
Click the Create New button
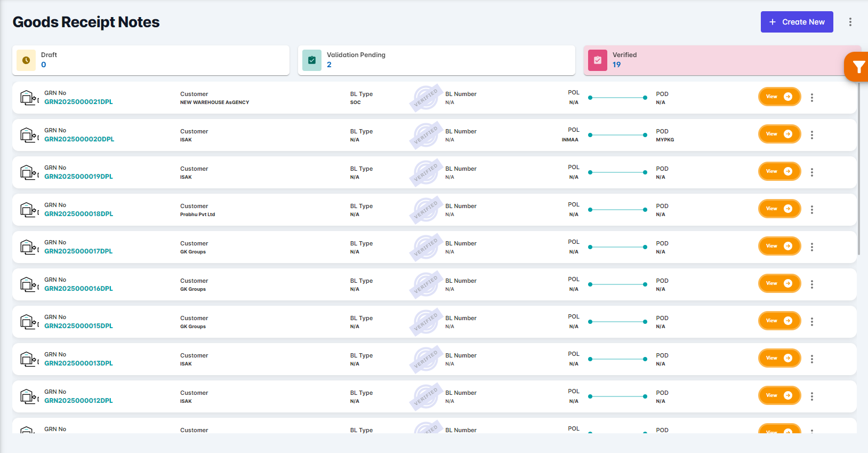click(x=797, y=22)
